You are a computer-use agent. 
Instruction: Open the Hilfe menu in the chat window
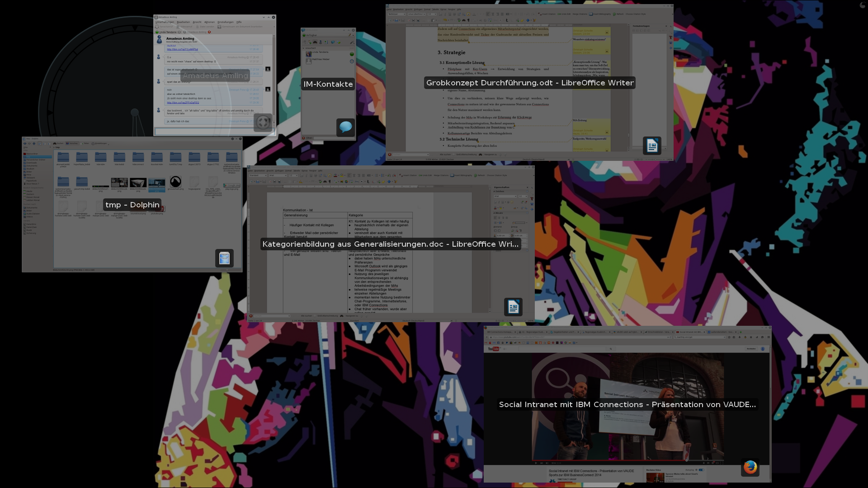click(239, 22)
